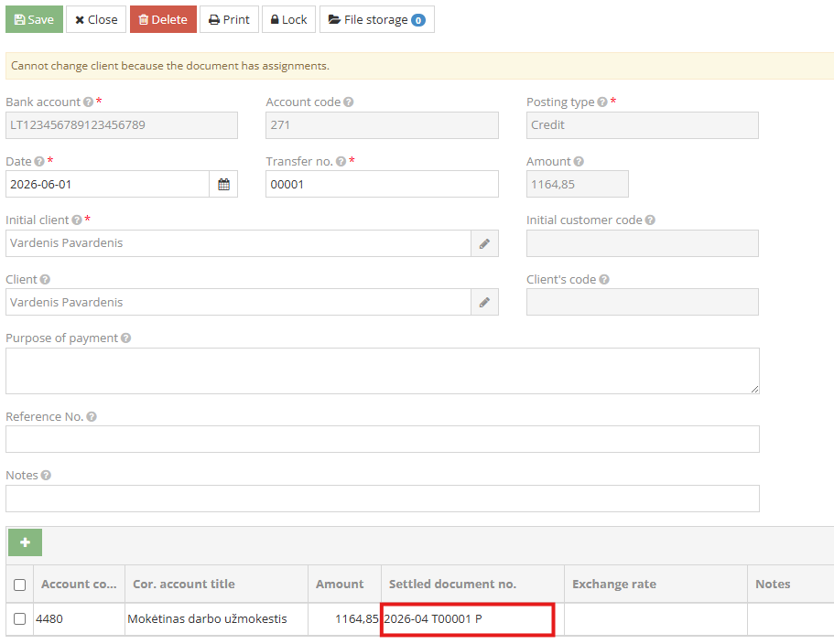Viewport: 834px width, 644px height.
Task: Click the Initial customer code field
Action: (x=643, y=244)
